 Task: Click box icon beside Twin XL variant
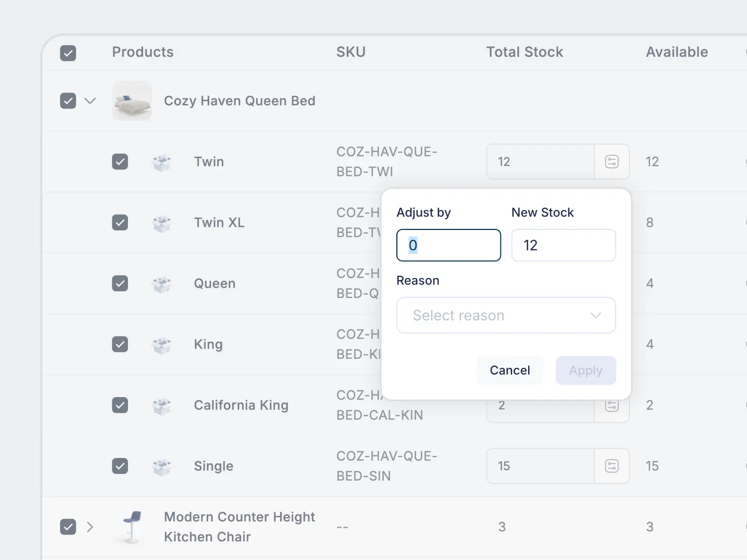[162, 223]
